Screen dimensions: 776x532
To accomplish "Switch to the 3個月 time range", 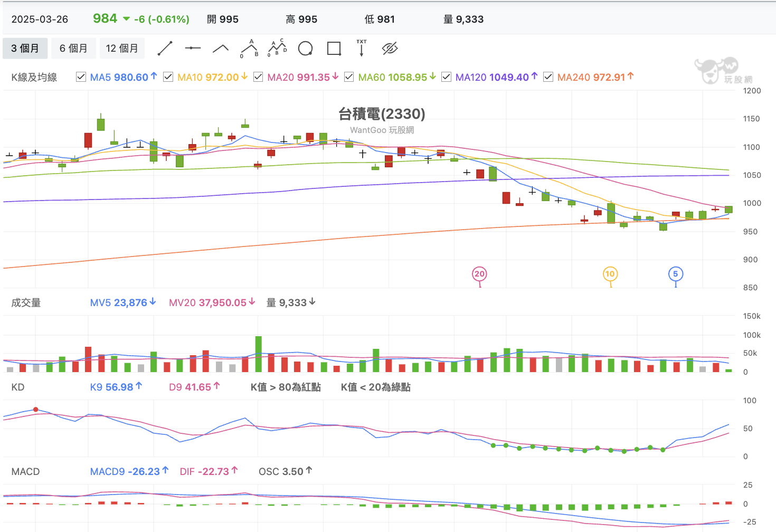I will (25, 49).
